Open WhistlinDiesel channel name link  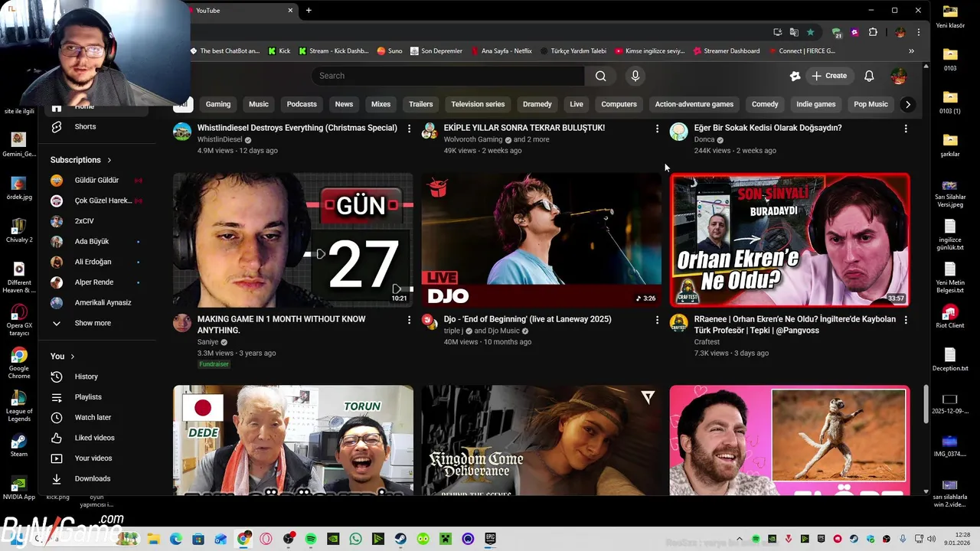220,140
